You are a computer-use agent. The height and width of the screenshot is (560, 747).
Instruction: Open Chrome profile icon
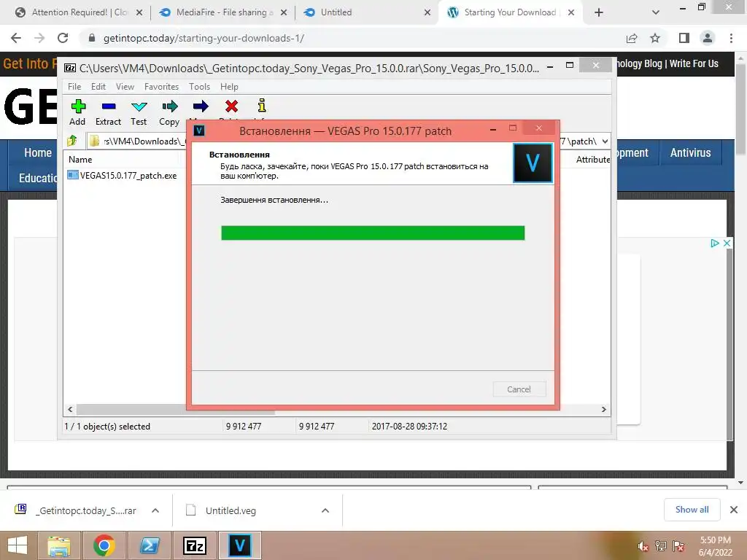pos(708,38)
